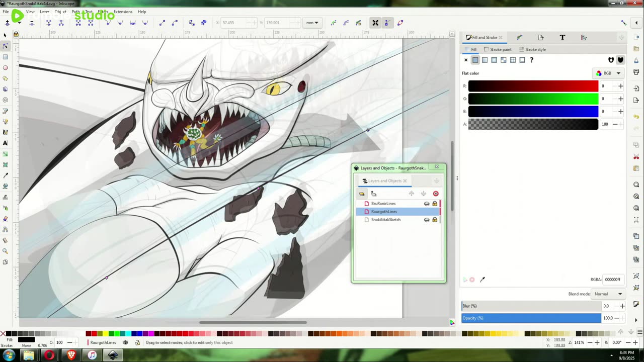Click the Red channel color slider
Viewport: 644px width, 362px height.
click(533, 86)
